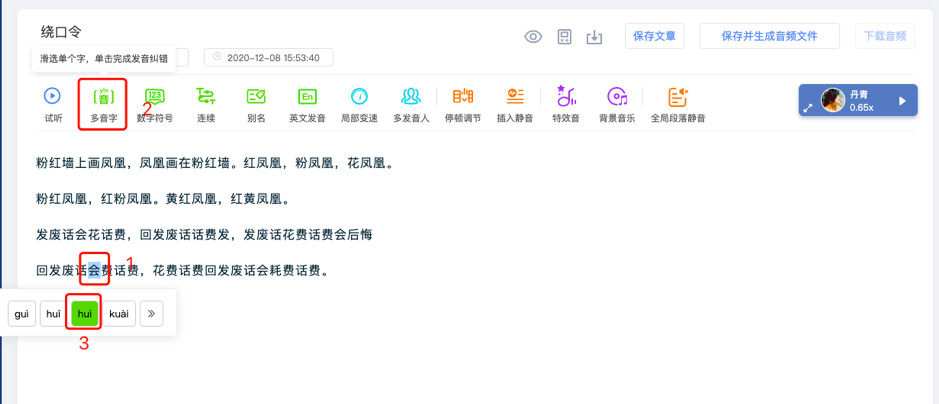The width and height of the screenshot is (939, 404).
Task: Click the eye preview icon
Action: point(533,37)
